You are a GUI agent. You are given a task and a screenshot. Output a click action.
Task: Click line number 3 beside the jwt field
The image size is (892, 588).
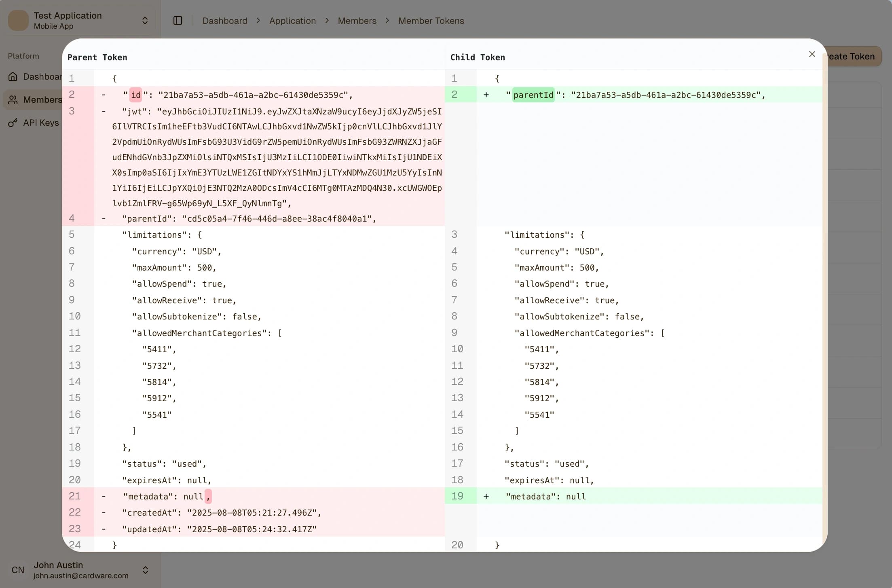pyautogui.click(x=72, y=111)
